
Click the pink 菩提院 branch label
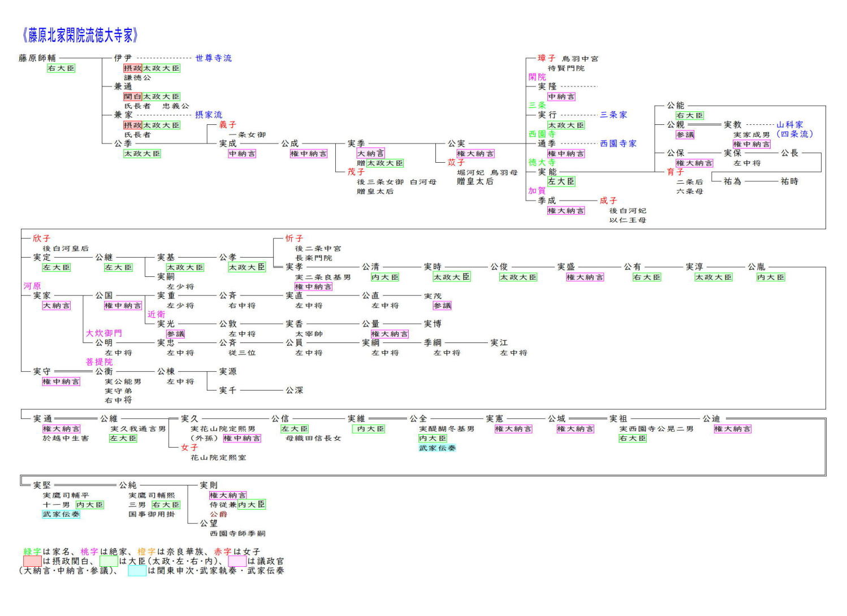[99, 362]
